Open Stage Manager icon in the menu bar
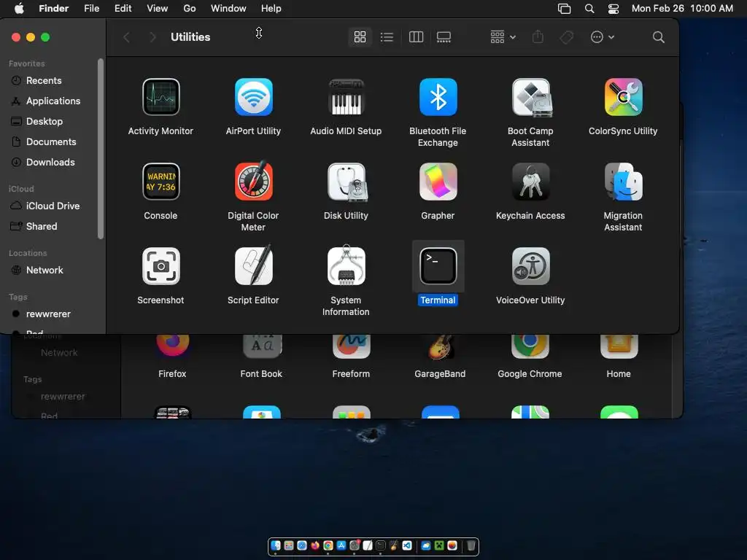Viewport: 747px width, 560px height. (x=564, y=9)
